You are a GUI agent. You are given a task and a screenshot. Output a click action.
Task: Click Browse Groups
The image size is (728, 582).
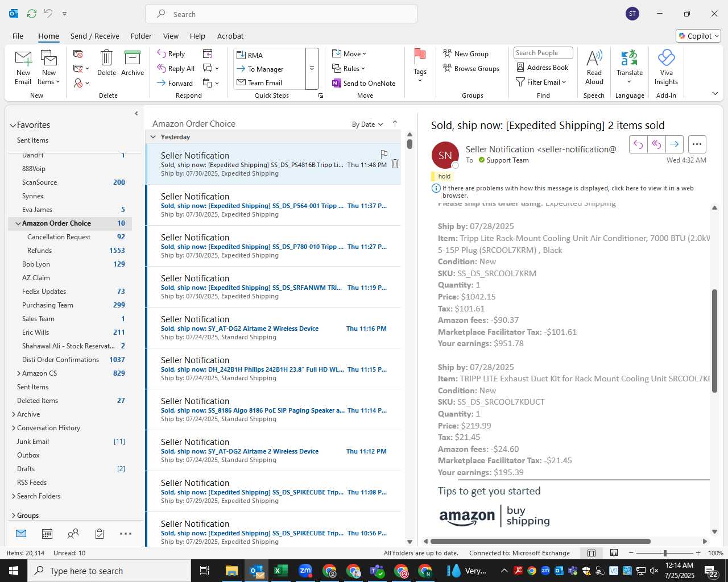(x=471, y=68)
